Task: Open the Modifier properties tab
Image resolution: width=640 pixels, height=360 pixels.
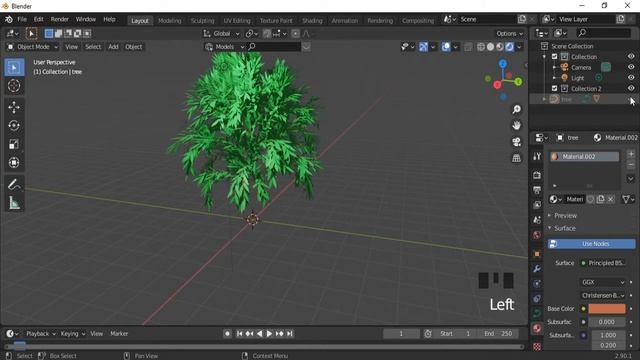Action: pos(537,269)
